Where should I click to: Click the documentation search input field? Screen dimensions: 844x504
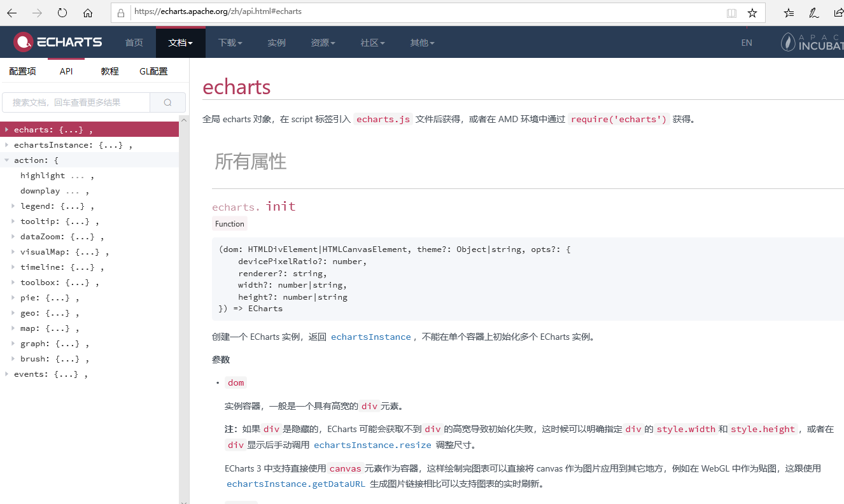76,102
